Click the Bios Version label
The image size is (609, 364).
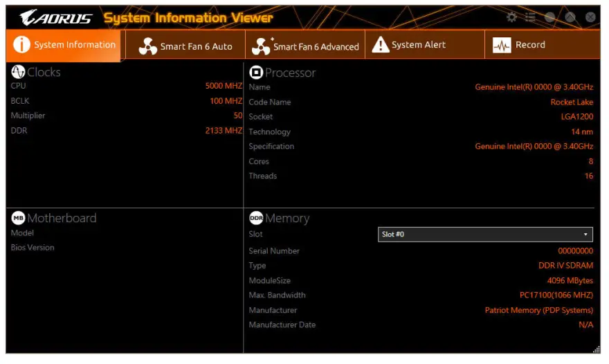click(33, 248)
